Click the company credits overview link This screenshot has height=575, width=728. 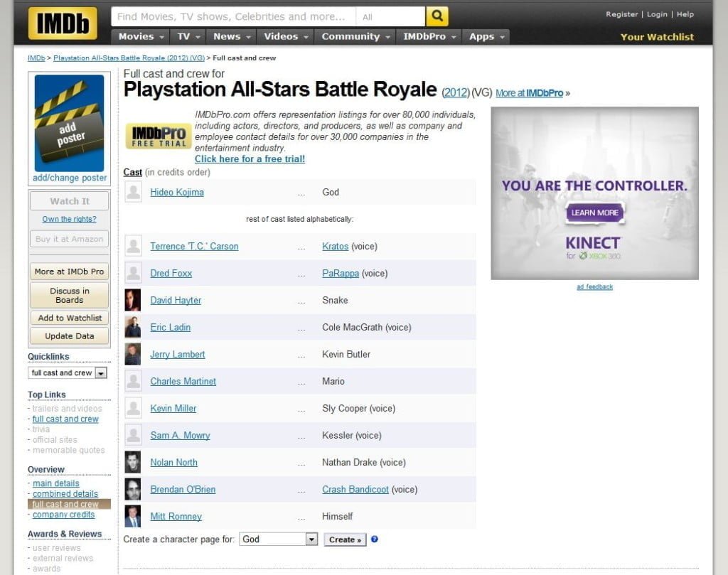point(63,515)
